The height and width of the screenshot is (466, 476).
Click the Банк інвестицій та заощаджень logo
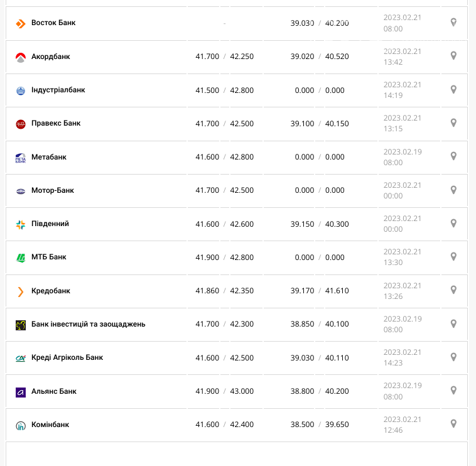[x=21, y=325]
